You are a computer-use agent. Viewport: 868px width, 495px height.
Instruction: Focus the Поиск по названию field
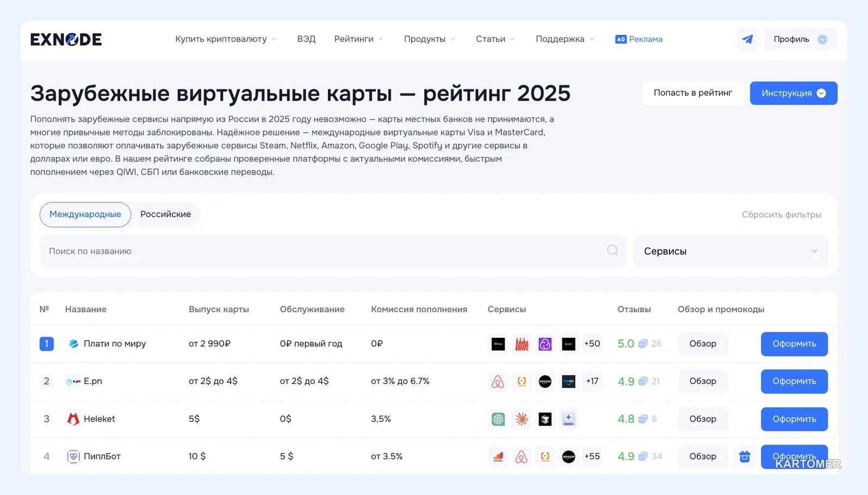(x=333, y=251)
